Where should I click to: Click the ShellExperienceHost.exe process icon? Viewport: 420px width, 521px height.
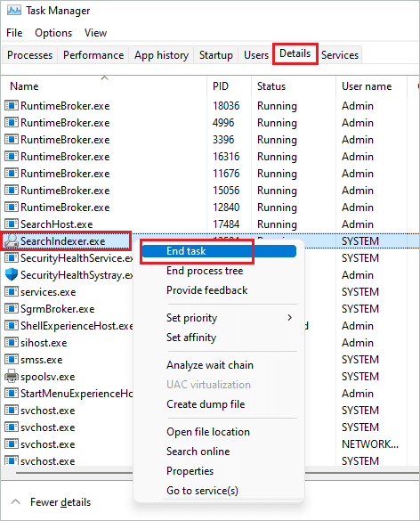point(11,326)
